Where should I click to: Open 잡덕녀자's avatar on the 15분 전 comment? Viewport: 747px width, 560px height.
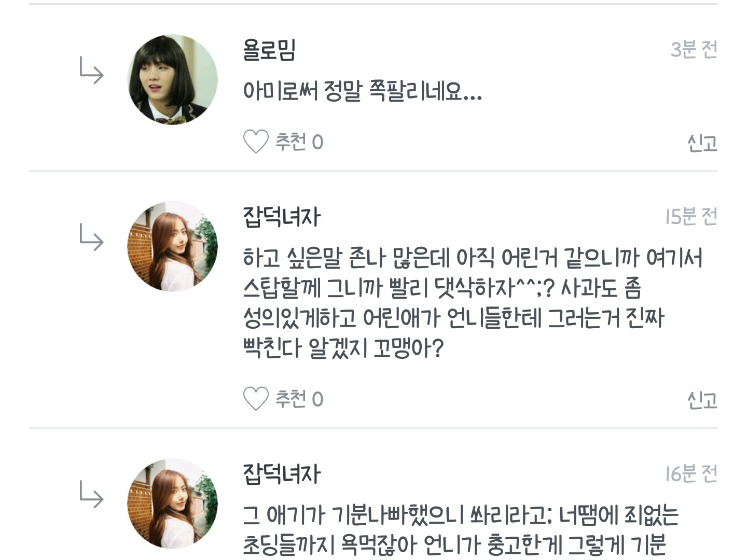(172, 246)
